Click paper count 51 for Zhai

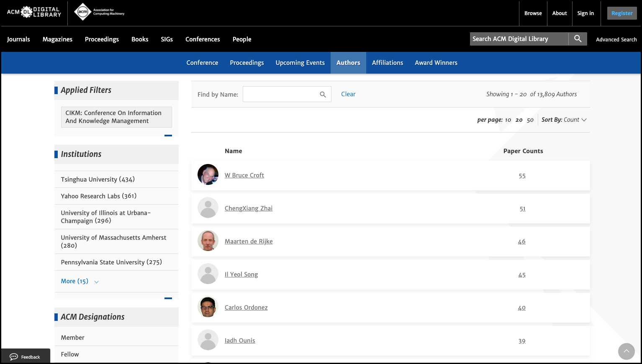(x=522, y=209)
